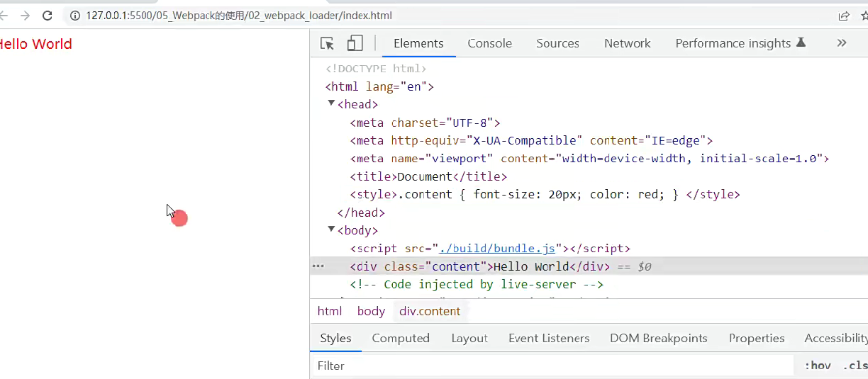
Task: Open the Network tab
Action: tap(627, 43)
